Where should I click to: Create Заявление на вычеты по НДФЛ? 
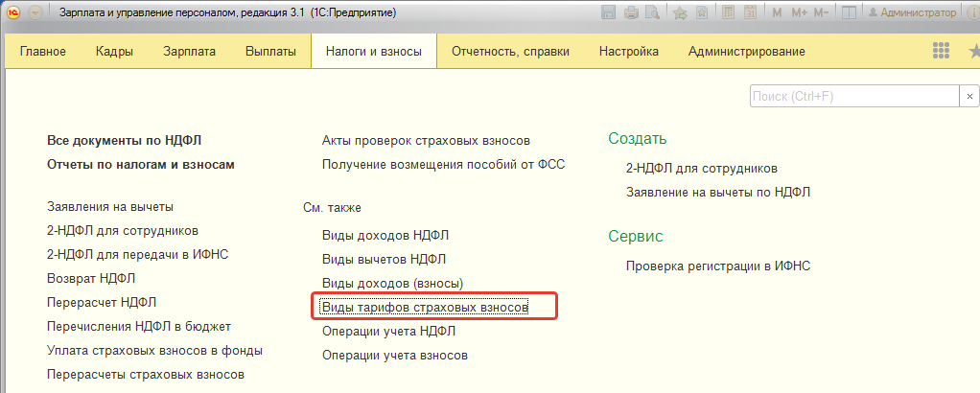[x=718, y=193]
